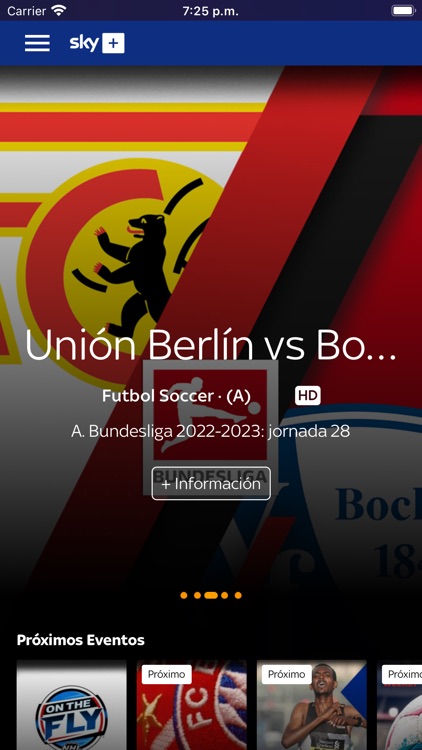Open the hamburger menu
Image resolution: width=422 pixels, height=750 pixels.
[37, 43]
